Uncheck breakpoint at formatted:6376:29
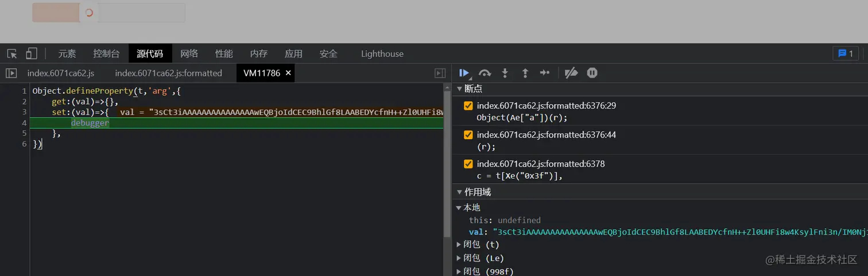The image size is (868, 276). click(468, 106)
